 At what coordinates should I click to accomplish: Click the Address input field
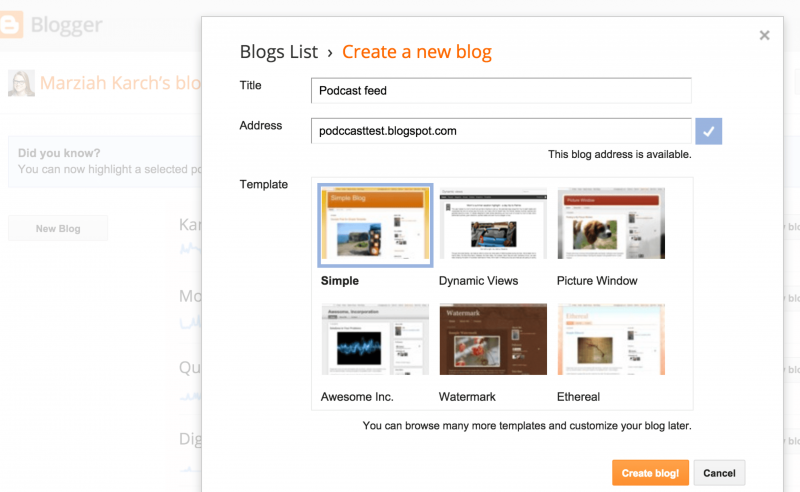point(501,131)
